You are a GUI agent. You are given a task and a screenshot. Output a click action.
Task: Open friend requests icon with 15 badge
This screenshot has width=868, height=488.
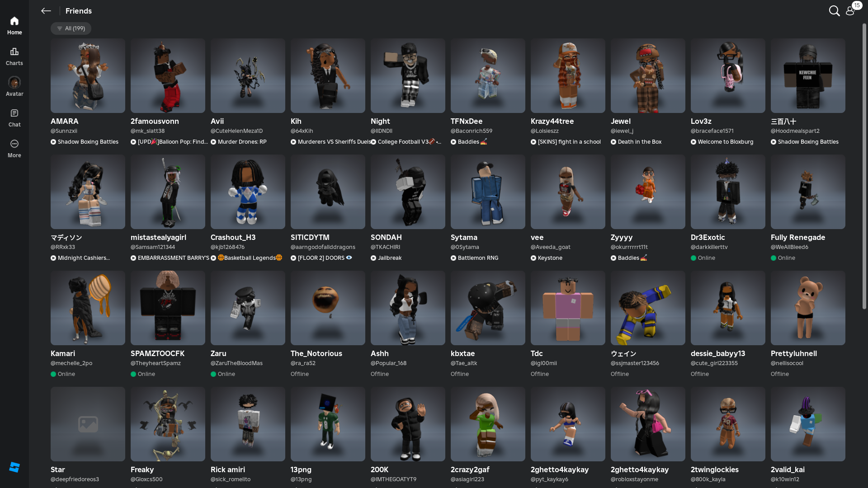coord(850,11)
